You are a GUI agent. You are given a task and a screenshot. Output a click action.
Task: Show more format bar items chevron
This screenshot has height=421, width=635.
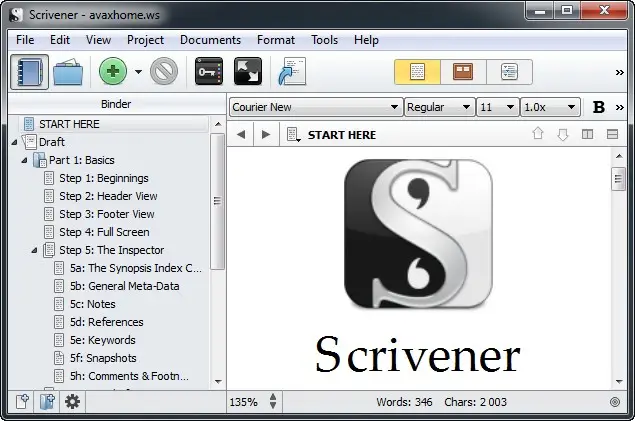[620, 107]
